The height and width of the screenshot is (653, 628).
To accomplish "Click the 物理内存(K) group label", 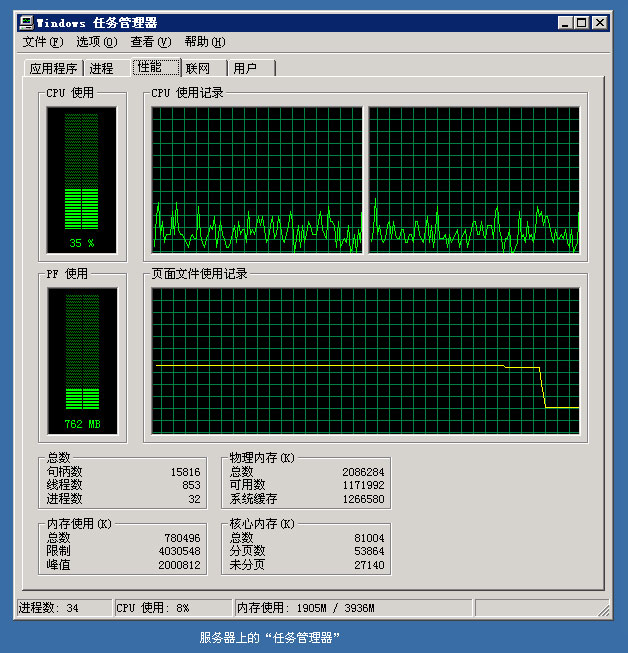I will pyautogui.click(x=262, y=458).
